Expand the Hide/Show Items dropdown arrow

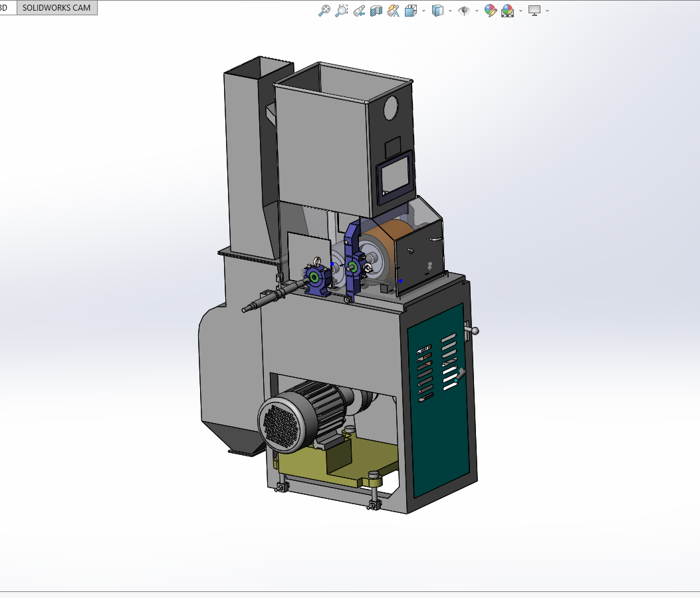point(477,11)
